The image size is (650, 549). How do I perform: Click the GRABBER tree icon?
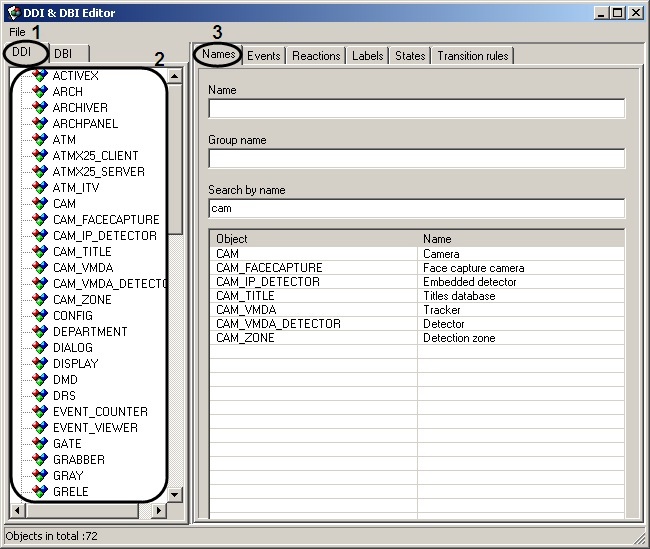[40, 460]
